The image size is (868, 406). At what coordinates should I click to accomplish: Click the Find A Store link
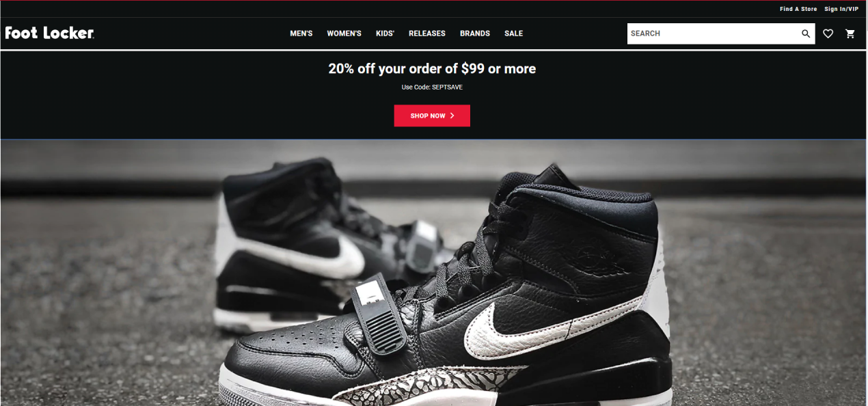click(798, 9)
